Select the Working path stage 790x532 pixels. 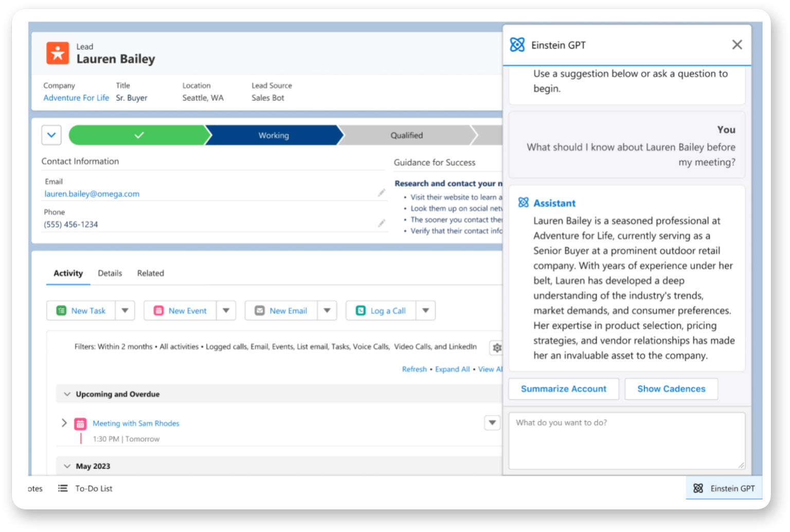coord(274,135)
